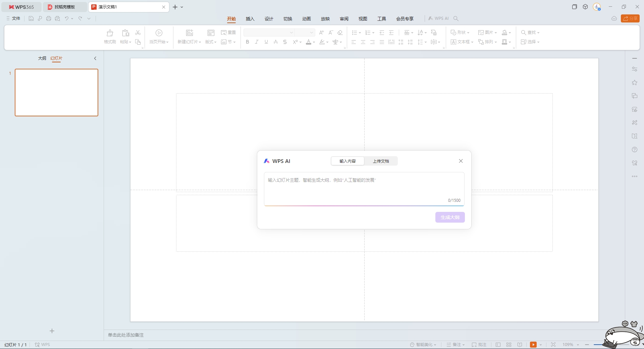Viewport: 644px width, 349px height.
Task: Click the Clear Formatting eraser icon
Action: tap(340, 33)
